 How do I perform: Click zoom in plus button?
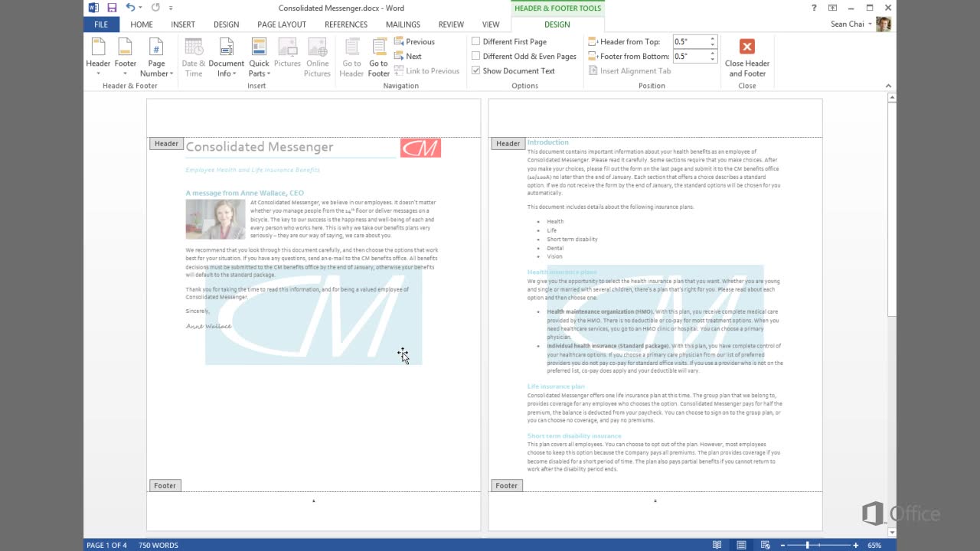[855, 545]
